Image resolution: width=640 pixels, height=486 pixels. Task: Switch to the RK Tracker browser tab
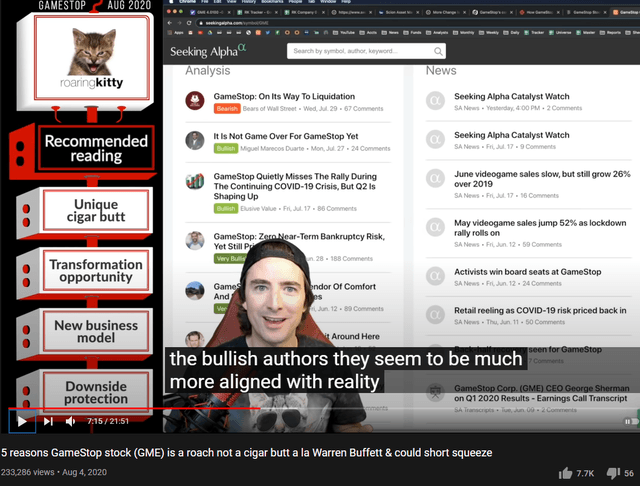click(x=258, y=12)
